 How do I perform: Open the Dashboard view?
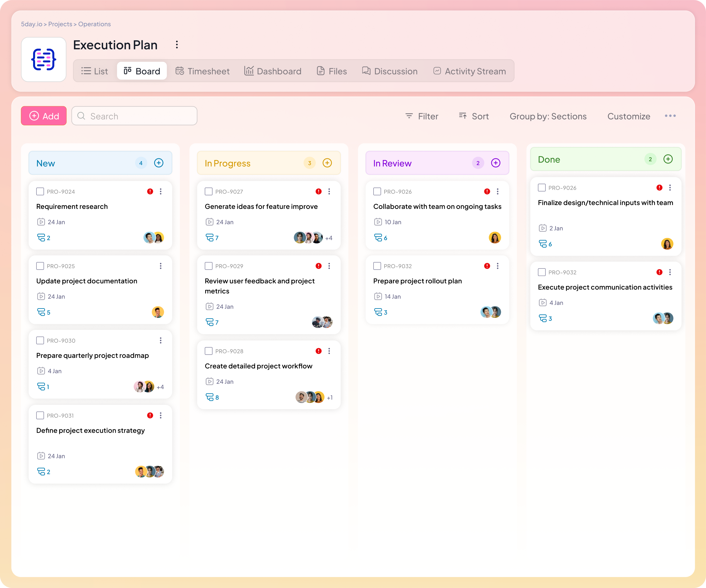coord(272,71)
